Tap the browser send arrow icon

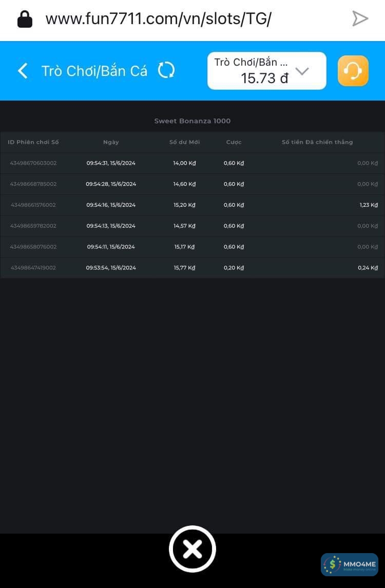point(360,19)
